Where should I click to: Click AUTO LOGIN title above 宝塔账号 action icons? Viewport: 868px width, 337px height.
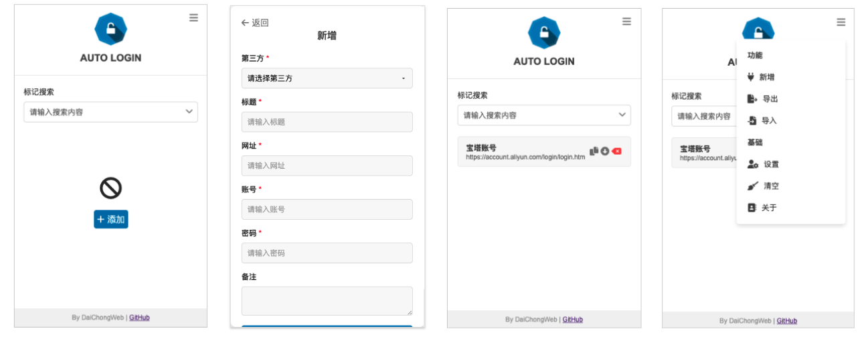click(544, 61)
